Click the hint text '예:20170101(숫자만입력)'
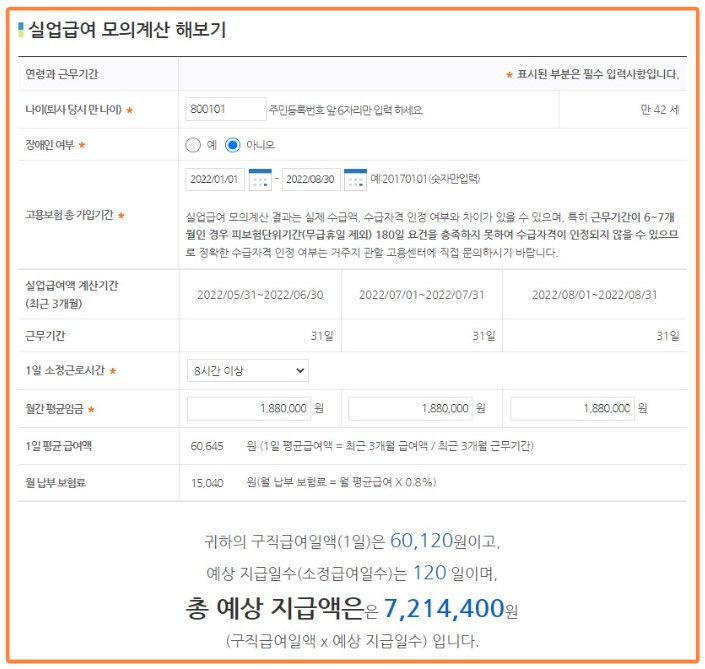 click(425, 179)
